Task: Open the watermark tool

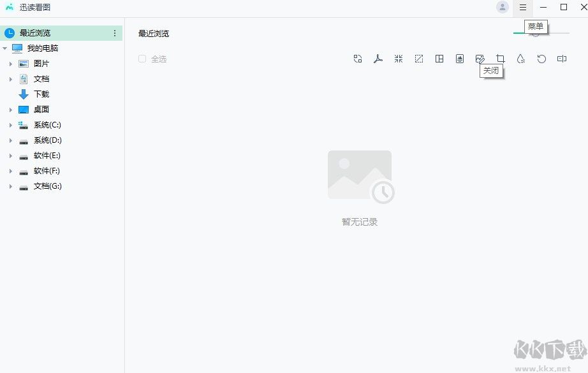Action: click(x=520, y=58)
